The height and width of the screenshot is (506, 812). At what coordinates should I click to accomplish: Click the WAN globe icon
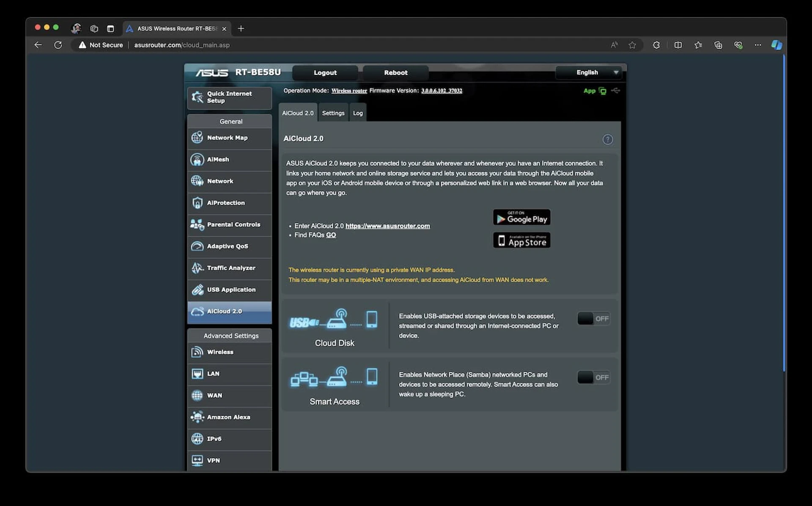197,395
